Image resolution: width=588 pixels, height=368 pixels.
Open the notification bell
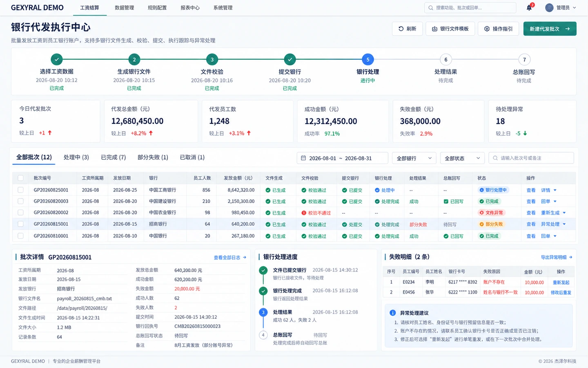[529, 8]
